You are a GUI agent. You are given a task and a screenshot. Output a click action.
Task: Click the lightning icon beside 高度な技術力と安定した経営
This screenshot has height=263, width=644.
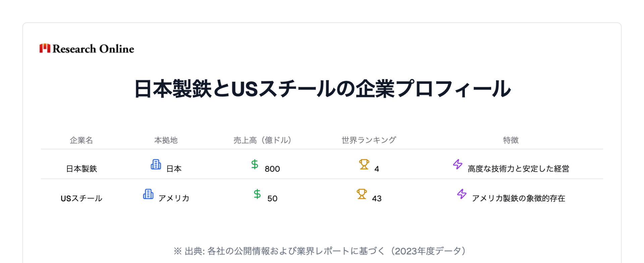point(458,164)
